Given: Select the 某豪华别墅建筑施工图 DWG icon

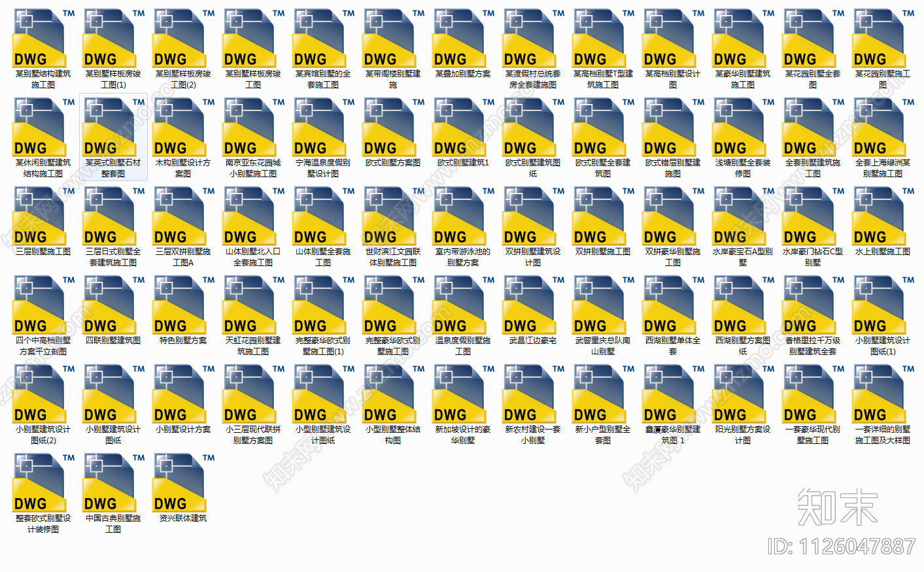Looking at the screenshot, I should 739,39.
